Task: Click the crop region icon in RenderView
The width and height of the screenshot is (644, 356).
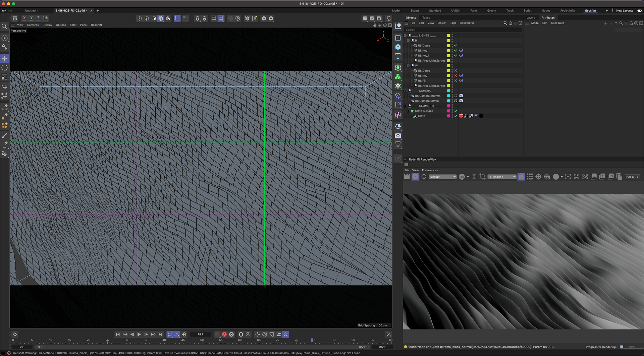Action: [x=482, y=177]
